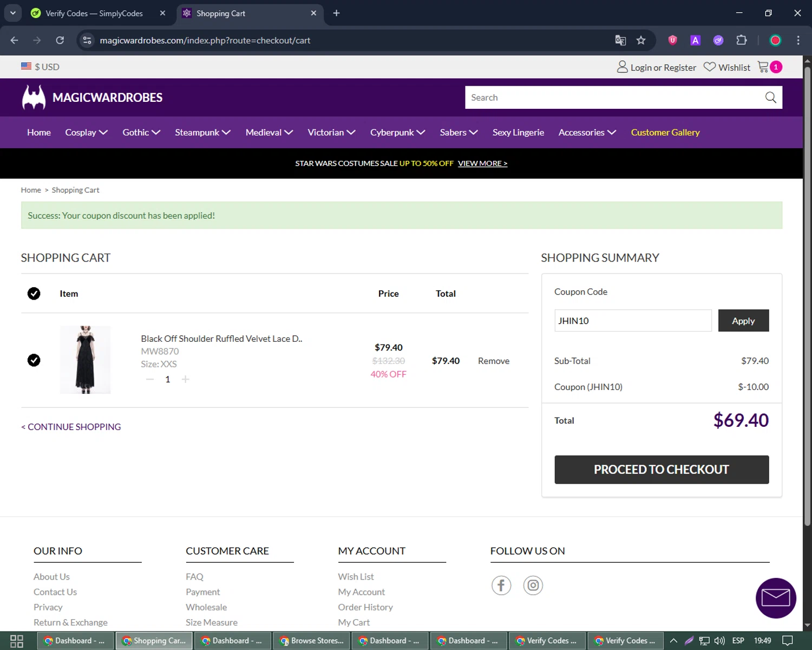Open the Instagram page icon
Image resolution: width=812 pixels, height=650 pixels.
click(533, 585)
